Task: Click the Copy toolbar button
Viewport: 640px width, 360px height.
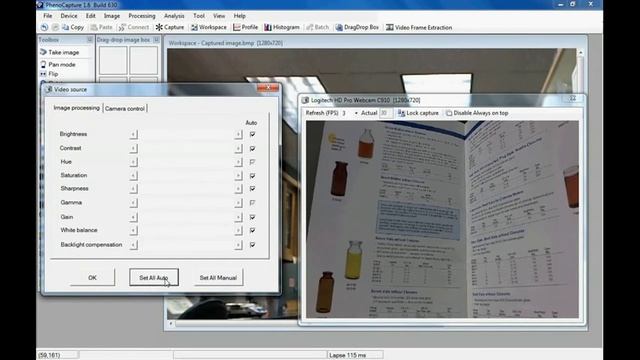Action: click(73, 27)
